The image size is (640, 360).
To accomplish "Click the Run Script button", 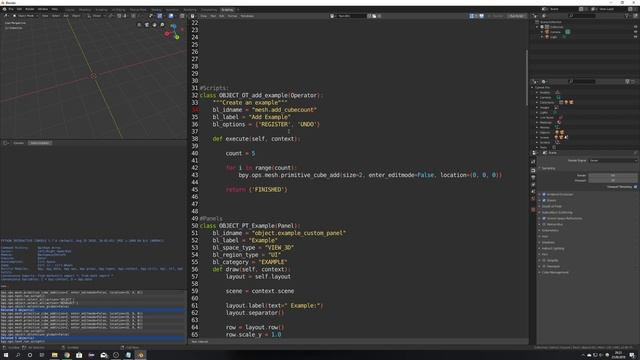I will [517, 16].
